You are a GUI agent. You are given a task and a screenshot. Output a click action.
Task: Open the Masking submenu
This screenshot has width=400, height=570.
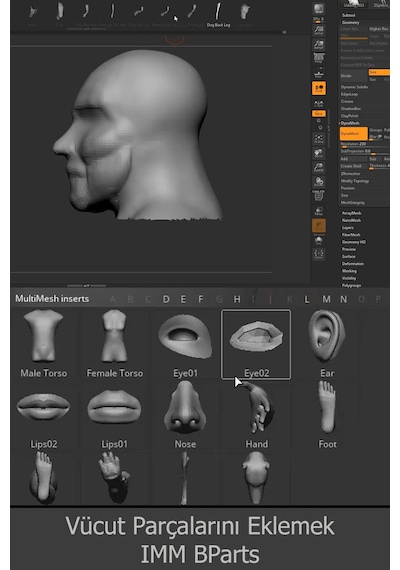point(349,271)
